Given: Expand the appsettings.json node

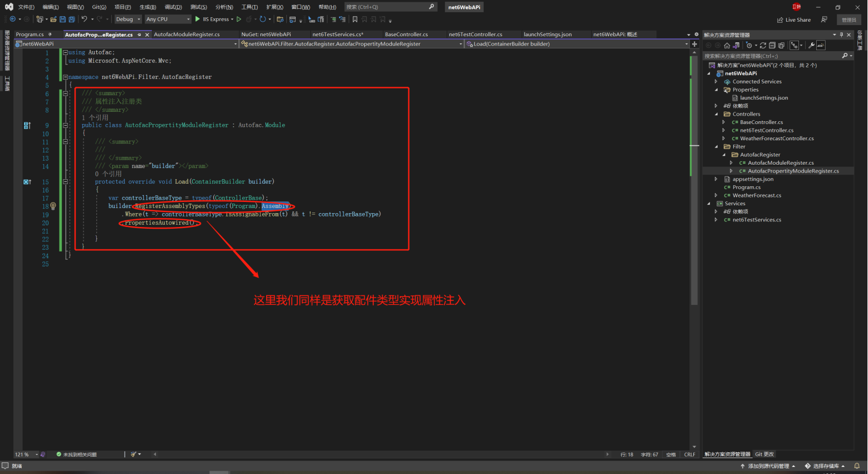Looking at the screenshot, I should [716, 179].
